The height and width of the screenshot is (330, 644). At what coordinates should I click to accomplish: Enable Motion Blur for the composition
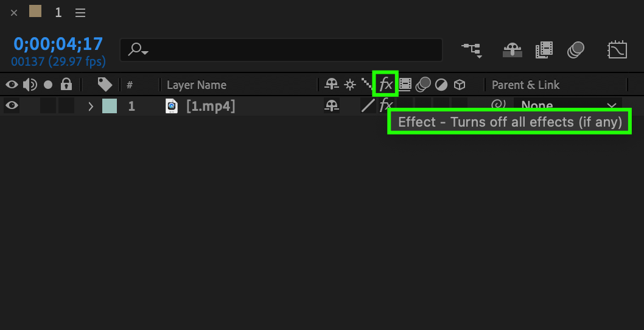tap(576, 50)
